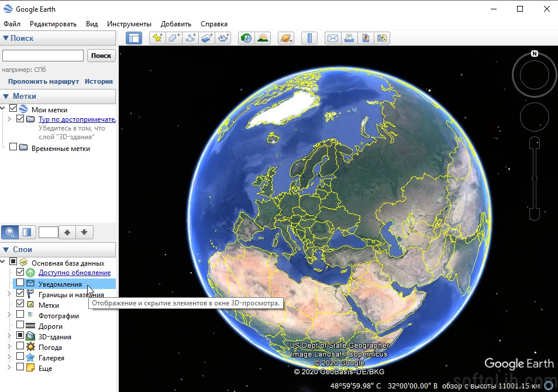558x392 pixels.
Task: Enable the Уведомления layer checkbox
Action: tap(20, 283)
